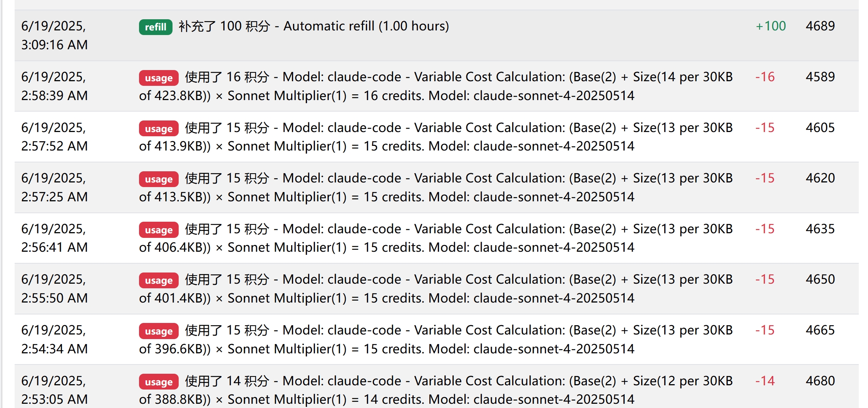
Task: Select the +100 refill amount
Action: coord(771,26)
